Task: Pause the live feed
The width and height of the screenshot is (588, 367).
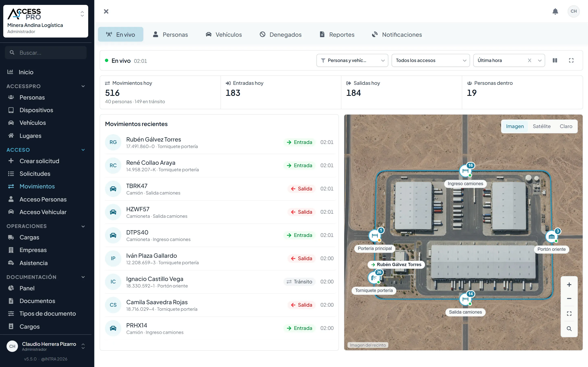Action: (555, 60)
